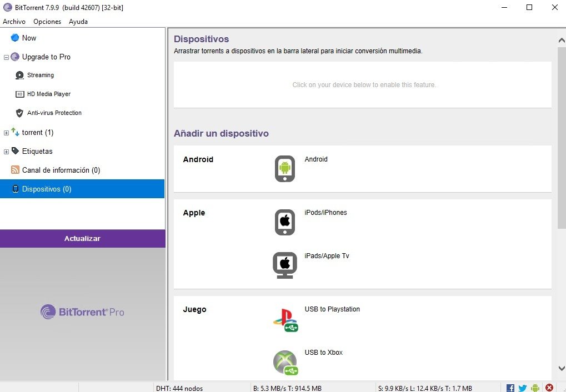
Task: Select torrent (1) in sidebar
Action: point(38,133)
